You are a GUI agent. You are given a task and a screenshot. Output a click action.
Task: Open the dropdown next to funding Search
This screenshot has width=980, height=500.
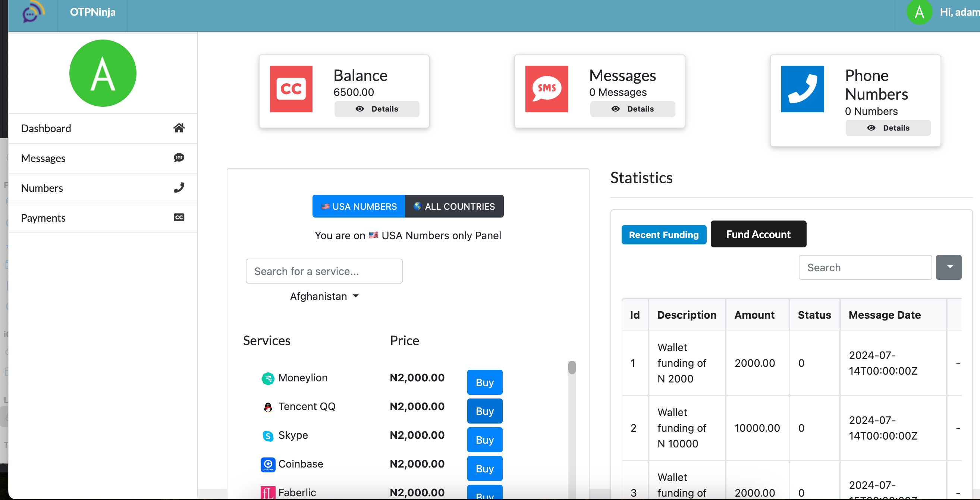coord(949,267)
